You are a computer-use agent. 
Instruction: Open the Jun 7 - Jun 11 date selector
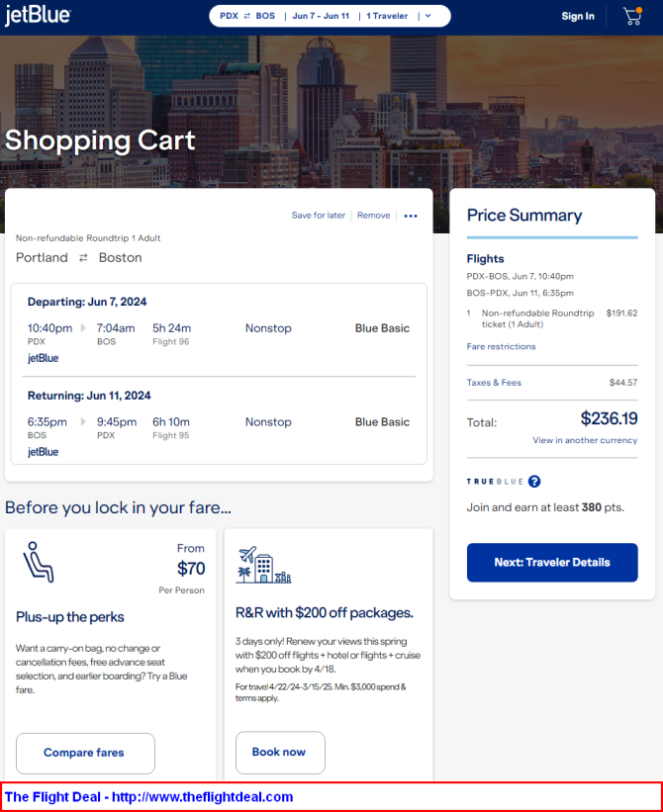pyautogui.click(x=321, y=16)
